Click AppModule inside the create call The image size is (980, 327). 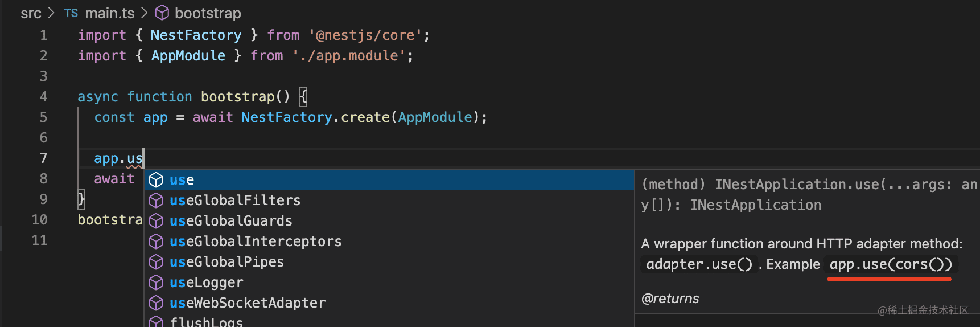pyautogui.click(x=435, y=117)
